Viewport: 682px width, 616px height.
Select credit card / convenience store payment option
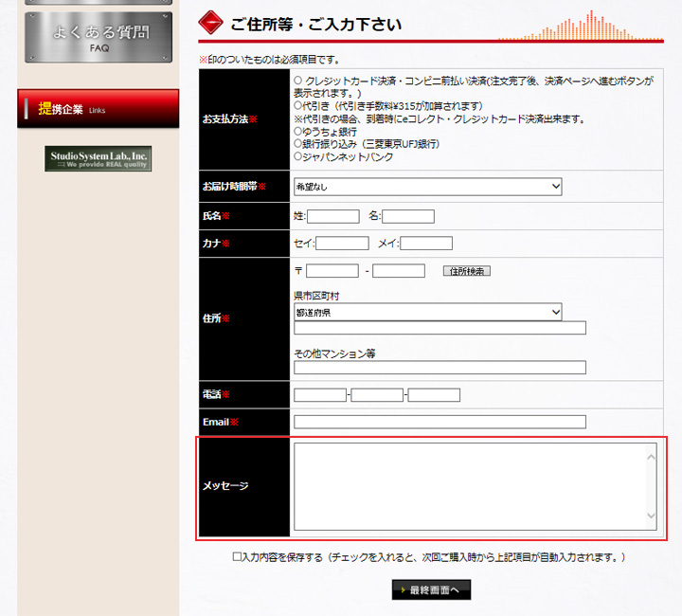tap(298, 82)
